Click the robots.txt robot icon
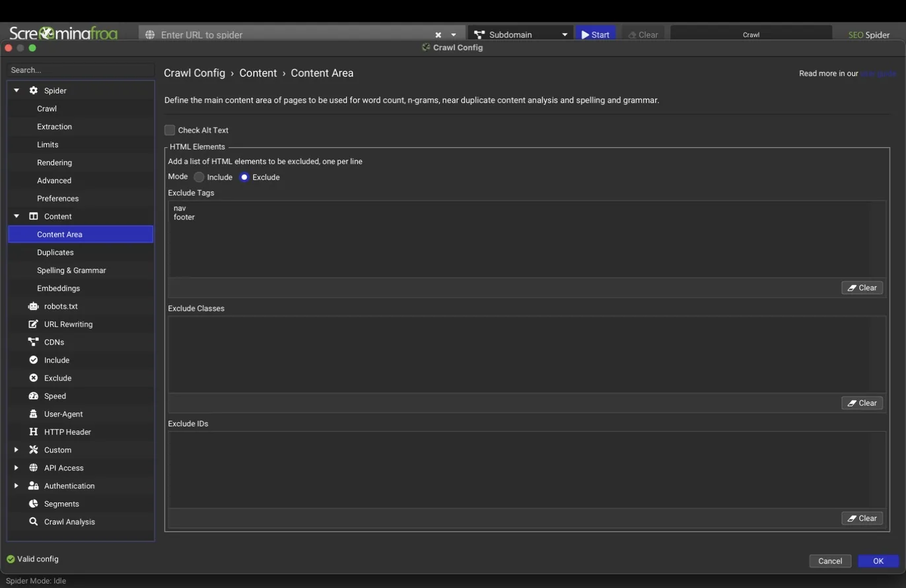The height and width of the screenshot is (588, 906). pos(34,306)
